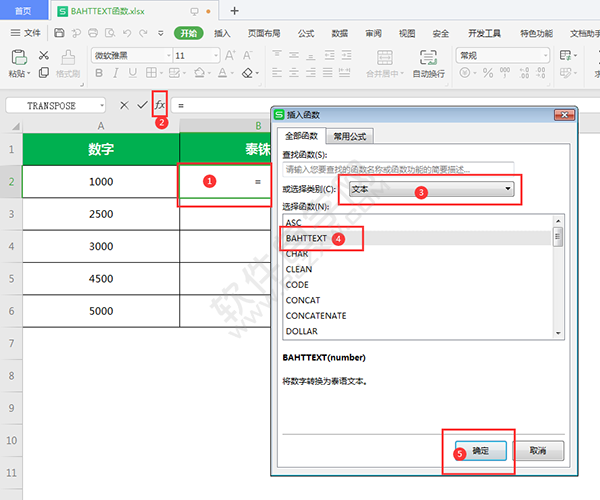Align text left icon
The height and width of the screenshot is (500, 600).
(277, 72)
